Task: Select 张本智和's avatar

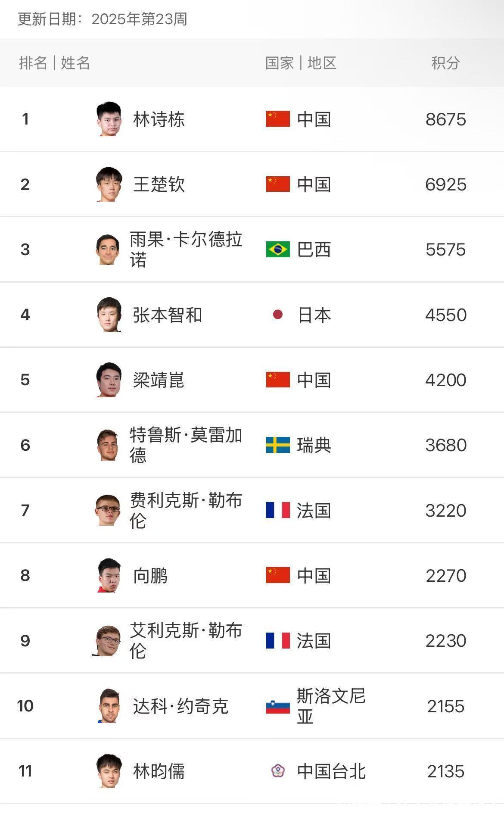Action: (109, 315)
